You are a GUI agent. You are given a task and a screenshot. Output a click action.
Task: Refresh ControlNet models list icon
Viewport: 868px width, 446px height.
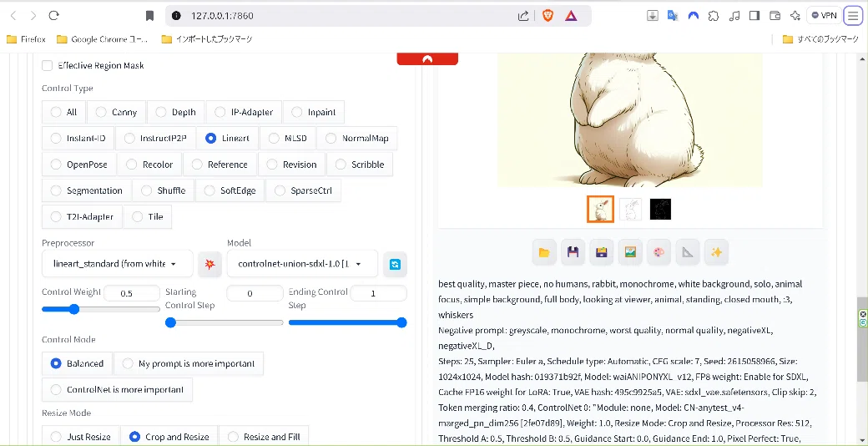395,264
